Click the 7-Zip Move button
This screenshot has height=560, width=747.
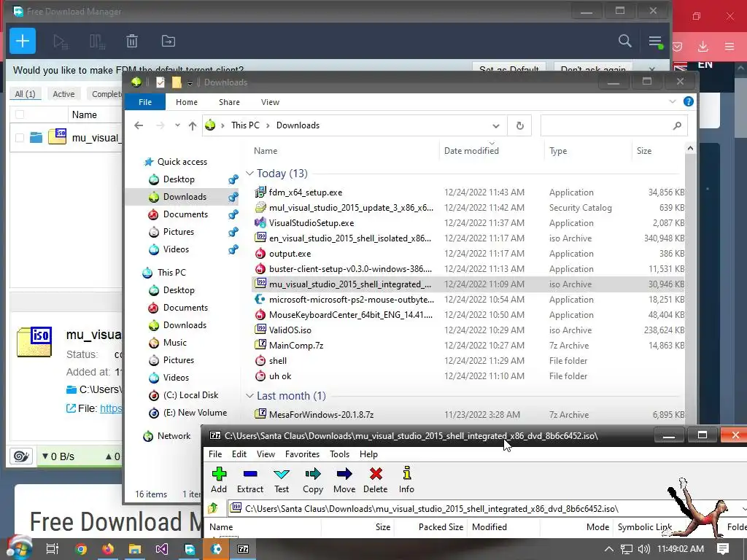[x=344, y=480]
